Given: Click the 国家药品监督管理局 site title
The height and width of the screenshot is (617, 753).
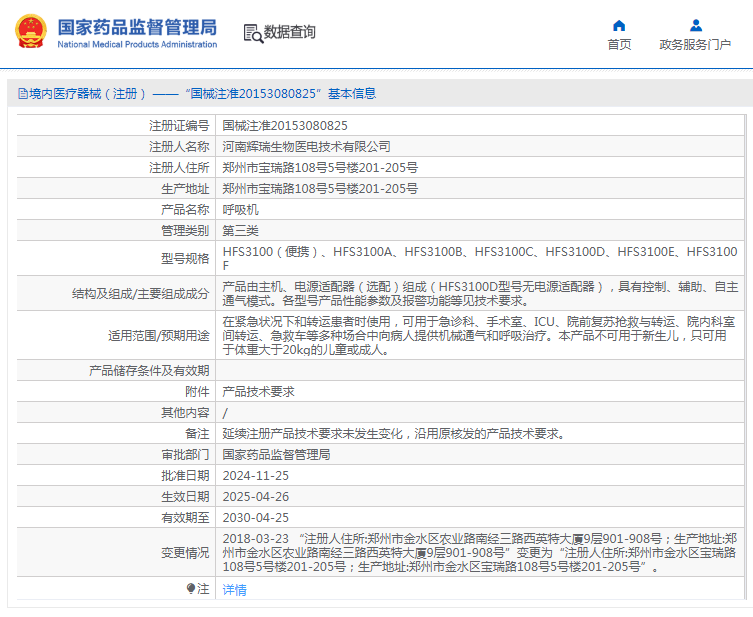Looking at the screenshot, I should tap(136, 27).
